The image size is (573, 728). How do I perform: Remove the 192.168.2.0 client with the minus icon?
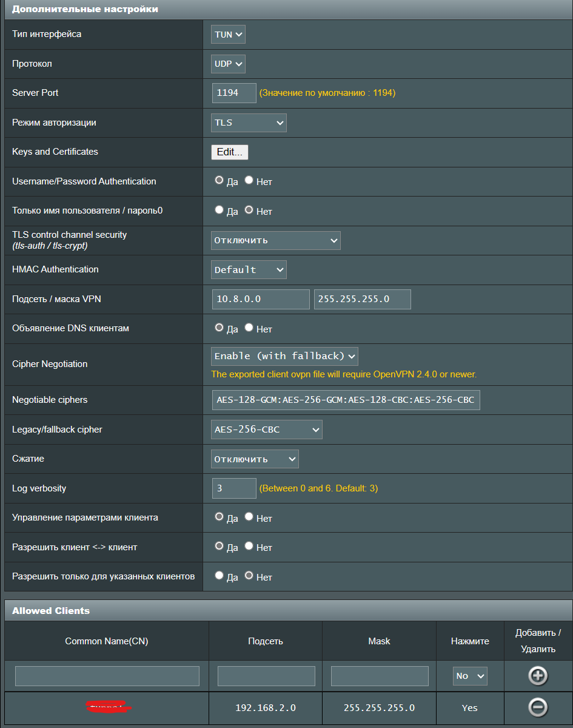(x=538, y=707)
